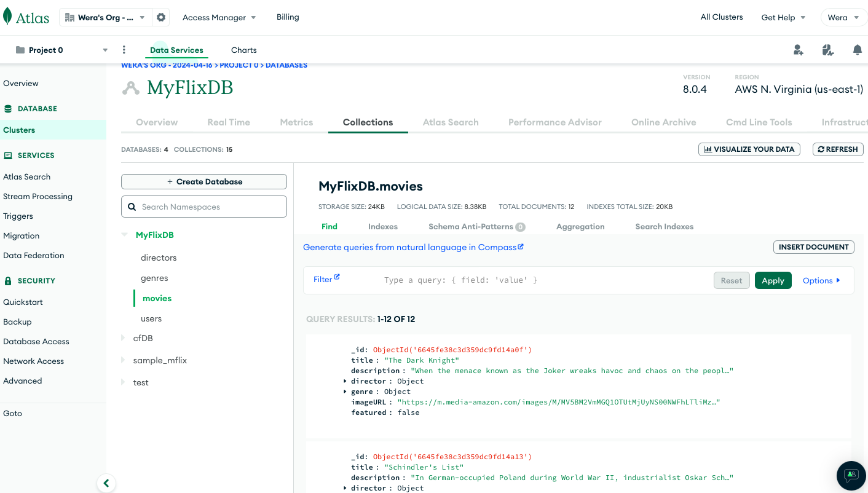Click the query filter input field
Viewport: 868px width, 493px height.
(x=544, y=280)
